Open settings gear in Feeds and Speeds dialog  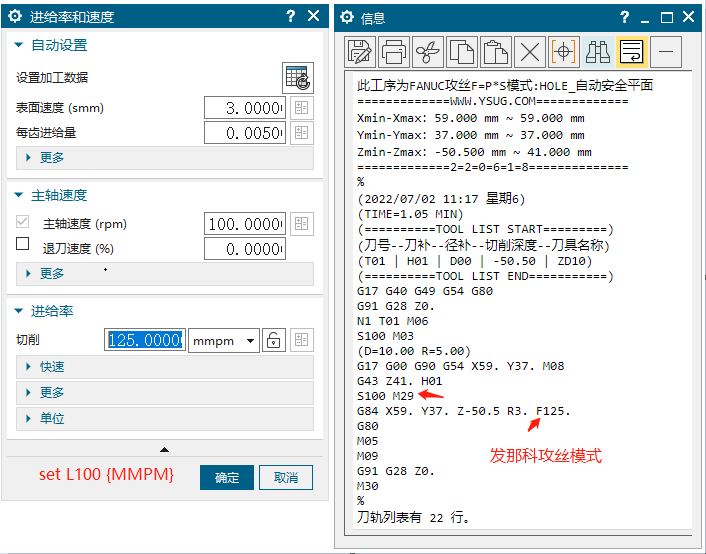(15, 17)
